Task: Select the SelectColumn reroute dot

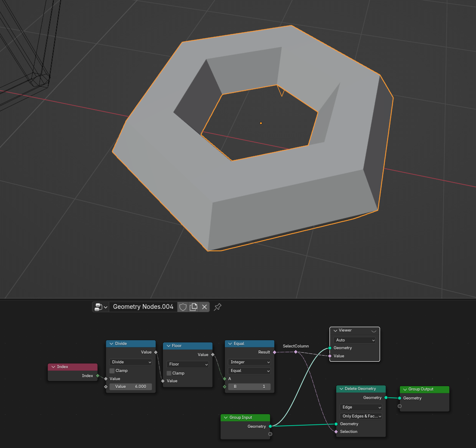Action: point(296,352)
